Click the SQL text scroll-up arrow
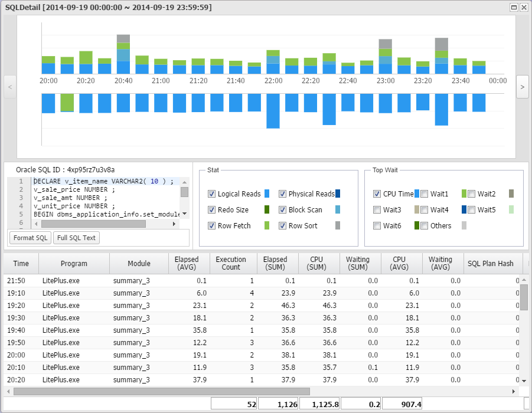 [x=185, y=182]
